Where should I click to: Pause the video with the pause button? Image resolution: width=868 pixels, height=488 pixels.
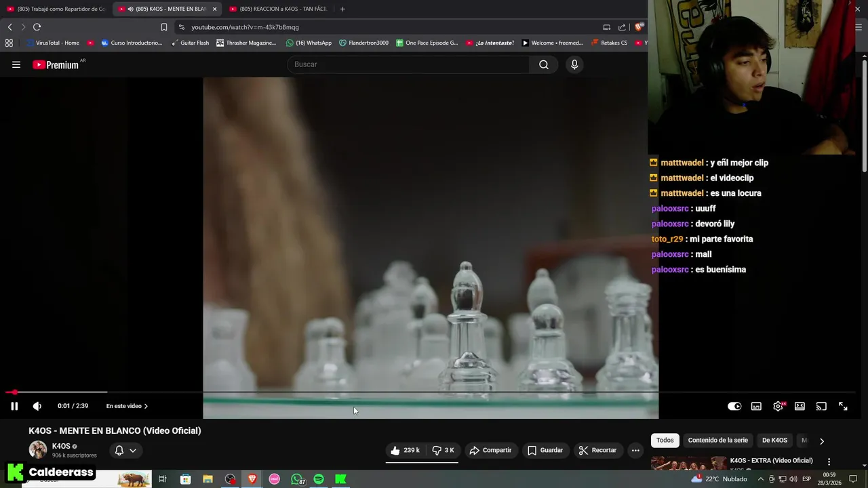[x=14, y=406]
